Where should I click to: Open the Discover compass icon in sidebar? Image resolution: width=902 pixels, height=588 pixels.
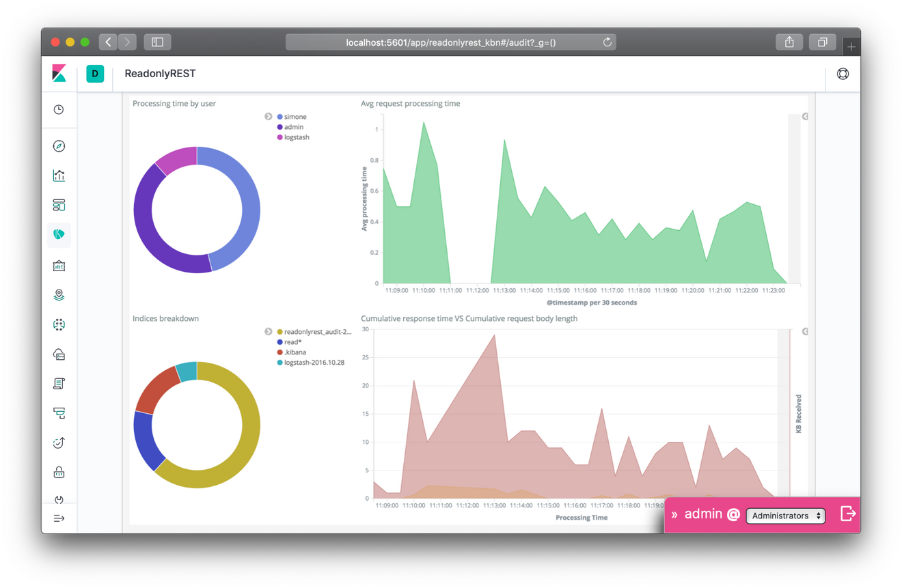coord(59,146)
